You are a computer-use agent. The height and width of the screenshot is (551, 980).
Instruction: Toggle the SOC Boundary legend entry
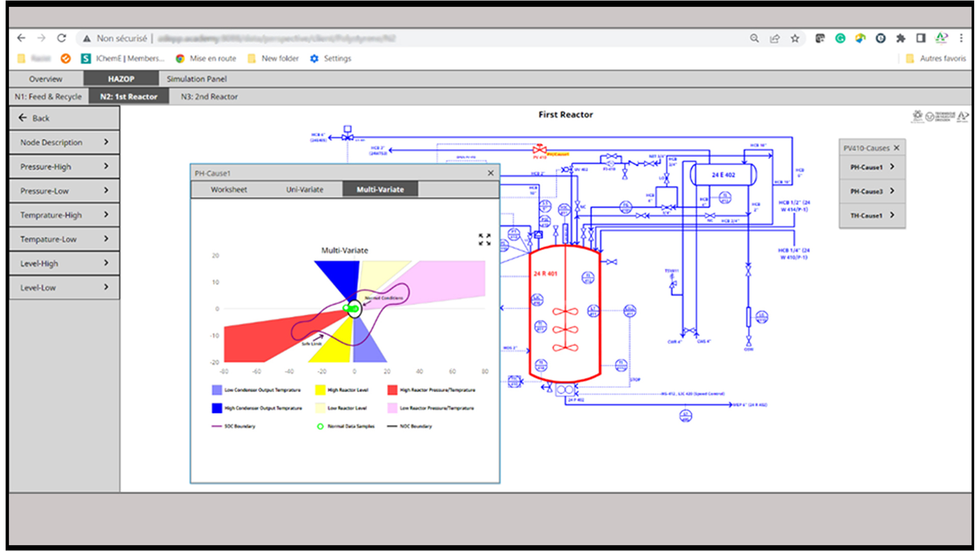point(216,426)
